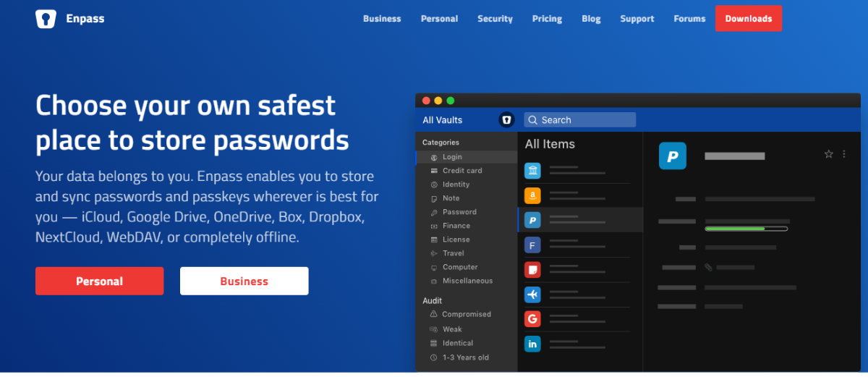Click the 1-3 Years old clock icon
This screenshot has width=868, height=377.
[434, 357]
